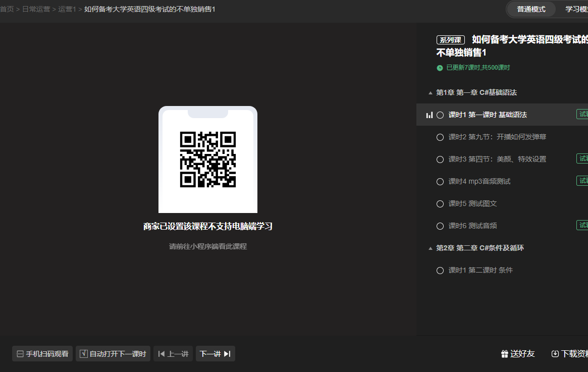The height and width of the screenshot is (372, 588).
Task: Open lesson 课时4 mp3音频测试
Action: coord(479,182)
